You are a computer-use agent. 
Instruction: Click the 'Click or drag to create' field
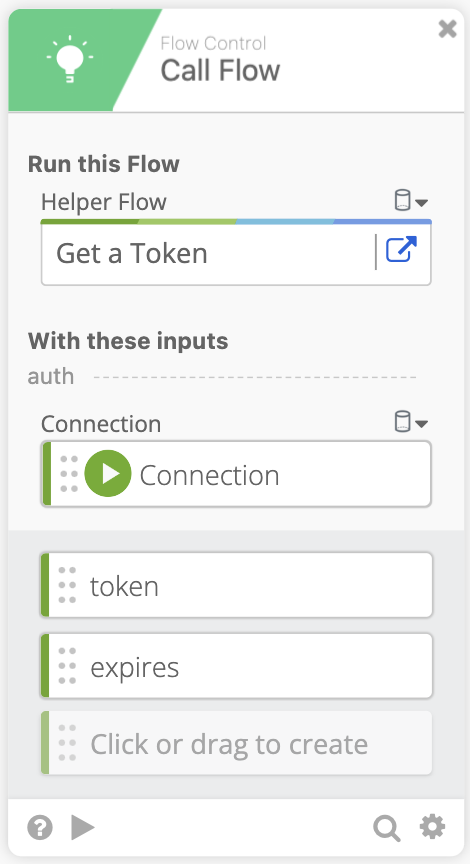[x=236, y=743]
